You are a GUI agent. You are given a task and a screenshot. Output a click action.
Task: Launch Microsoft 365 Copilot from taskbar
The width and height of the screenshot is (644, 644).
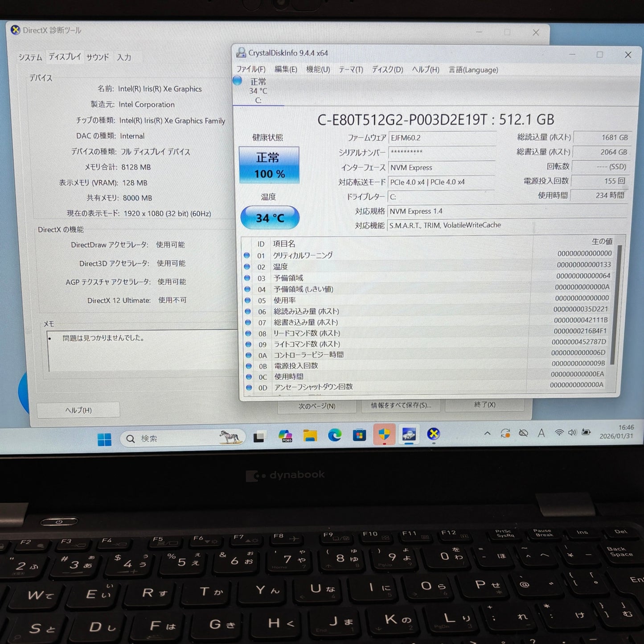[x=285, y=436]
